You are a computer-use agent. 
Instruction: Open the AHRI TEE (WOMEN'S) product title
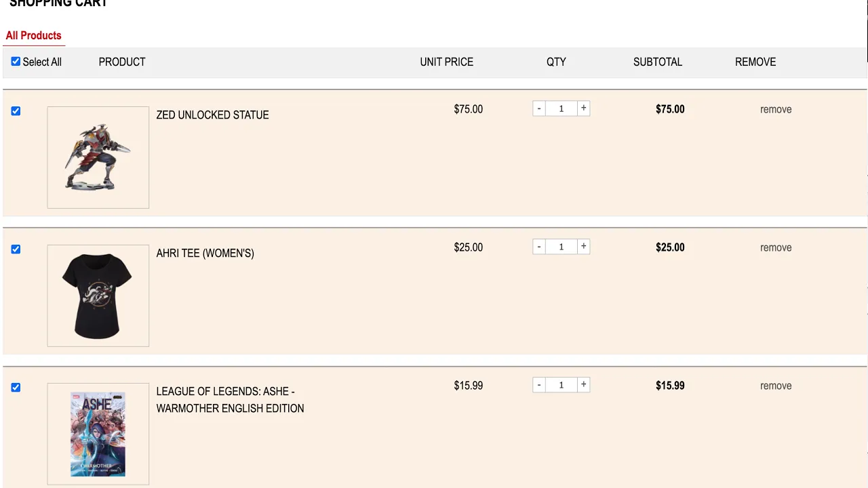click(x=205, y=253)
